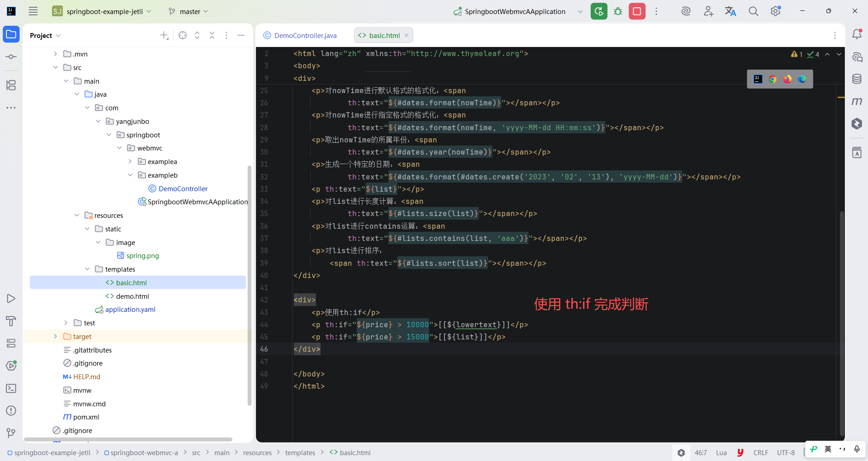Open the main menu hamburger icon

(33, 11)
